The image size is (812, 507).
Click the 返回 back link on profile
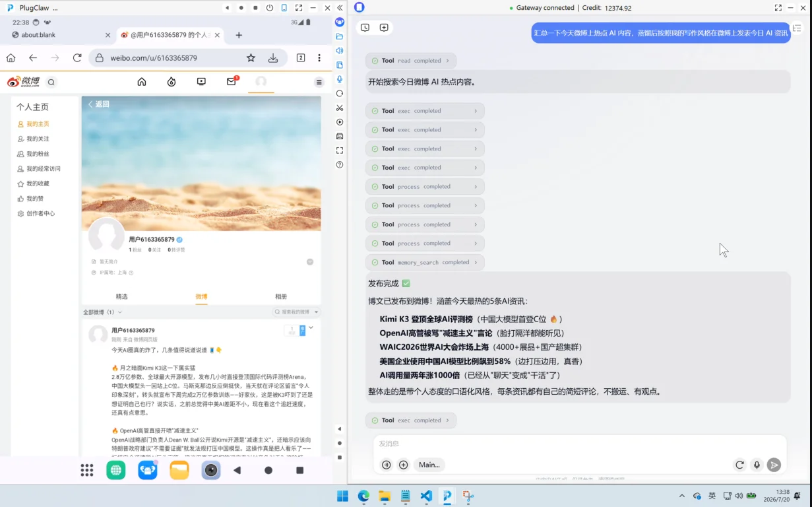(x=99, y=104)
